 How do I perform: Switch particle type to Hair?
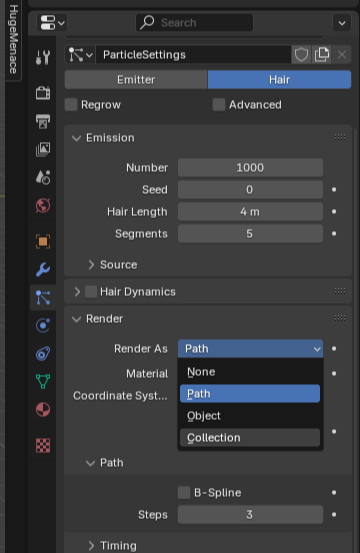pos(279,79)
